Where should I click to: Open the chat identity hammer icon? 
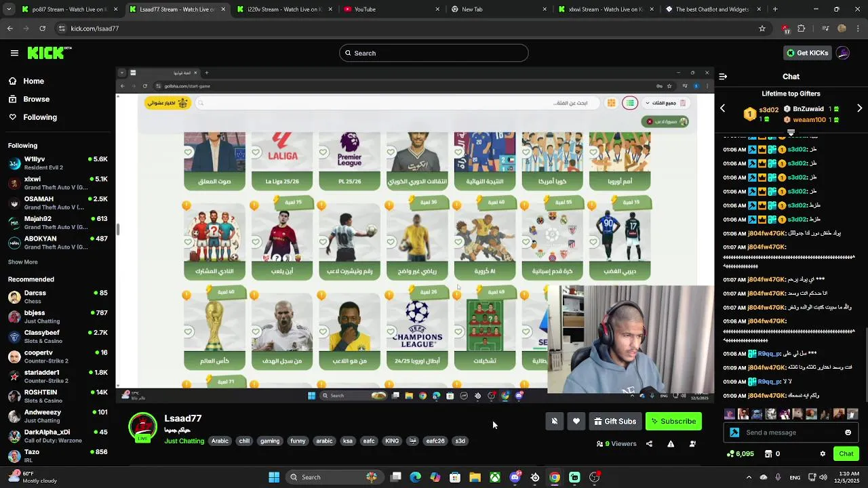734,432
